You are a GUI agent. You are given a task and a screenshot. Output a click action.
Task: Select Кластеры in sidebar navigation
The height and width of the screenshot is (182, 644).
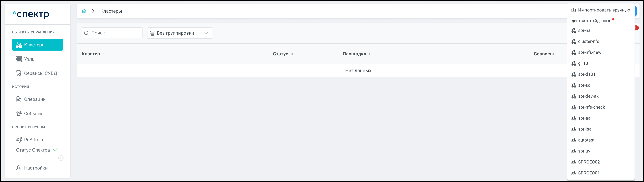pyautogui.click(x=37, y=45)
